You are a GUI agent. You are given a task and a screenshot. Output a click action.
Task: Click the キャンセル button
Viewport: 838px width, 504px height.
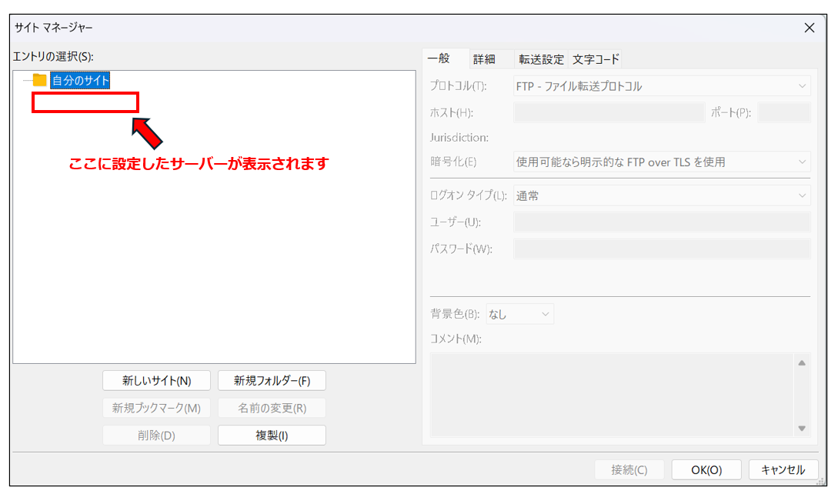point(783,470)
